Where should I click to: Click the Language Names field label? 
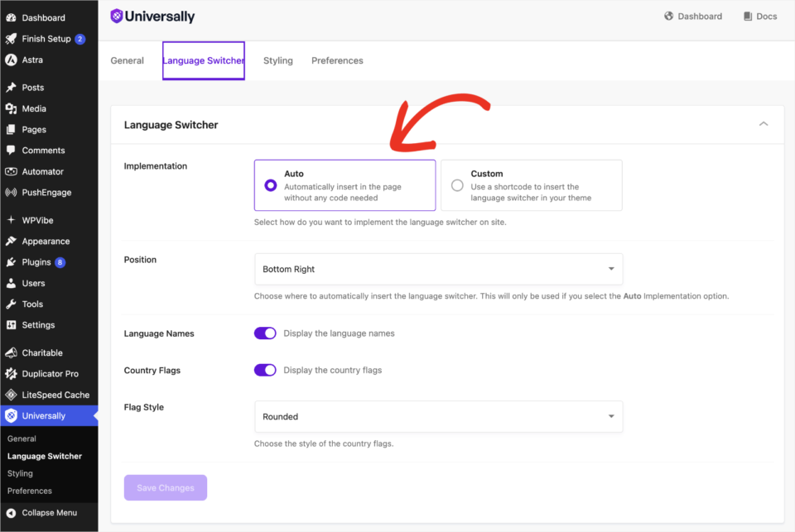(159, 333)
